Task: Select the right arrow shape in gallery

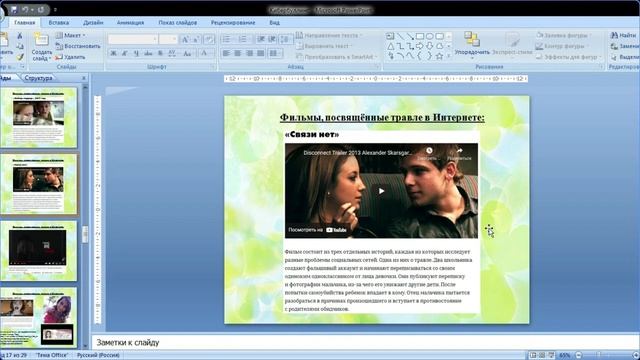Action: (420, 46)
